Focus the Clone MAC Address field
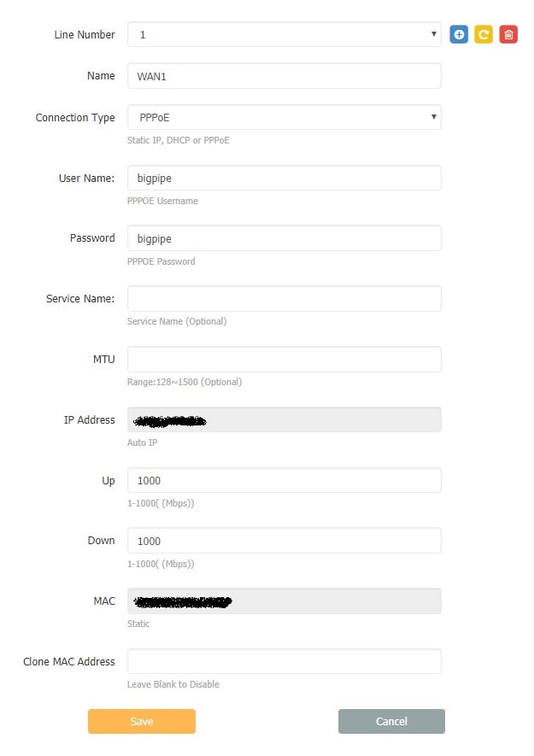Screen dimensions: 534x756 285,661
